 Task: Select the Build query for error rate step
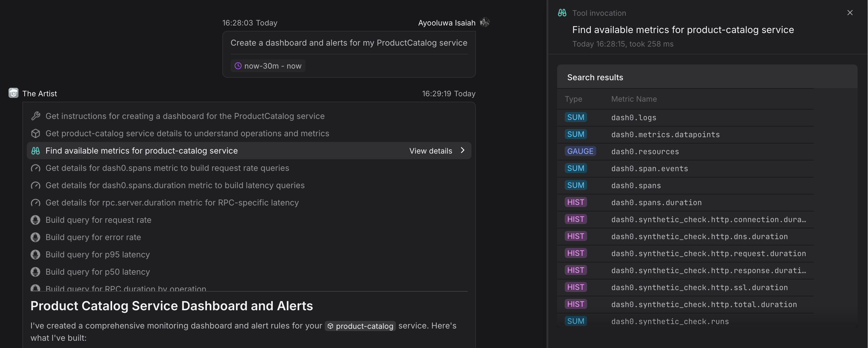click(93, 237)
